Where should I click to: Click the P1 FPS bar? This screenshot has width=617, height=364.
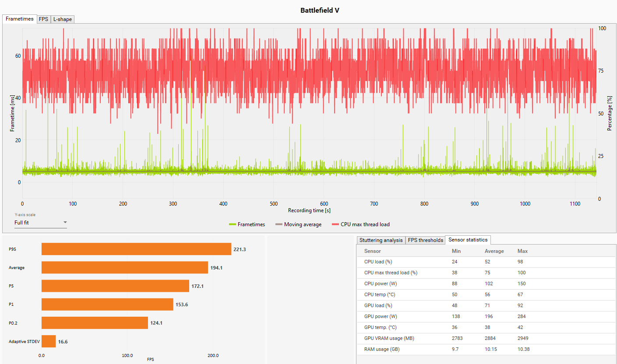tap(107, 304)
